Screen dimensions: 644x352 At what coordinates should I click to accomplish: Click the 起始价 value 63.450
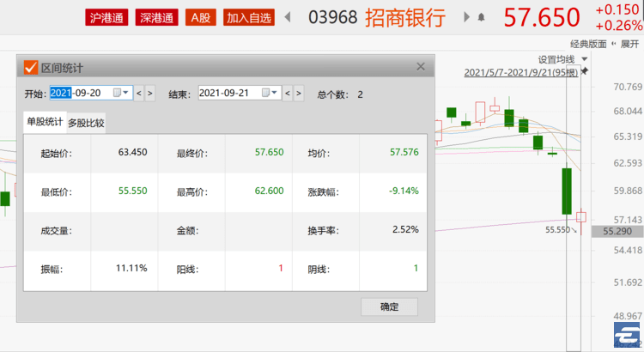click(132, 152)
